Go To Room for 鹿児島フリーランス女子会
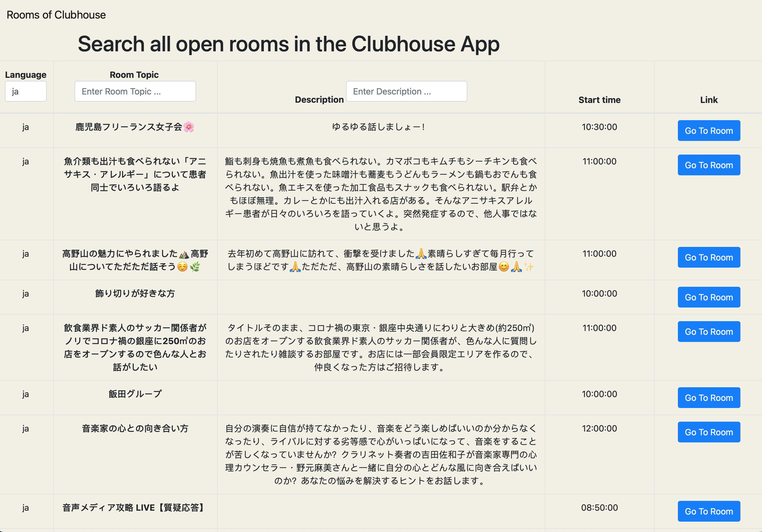 click(708, 131)
